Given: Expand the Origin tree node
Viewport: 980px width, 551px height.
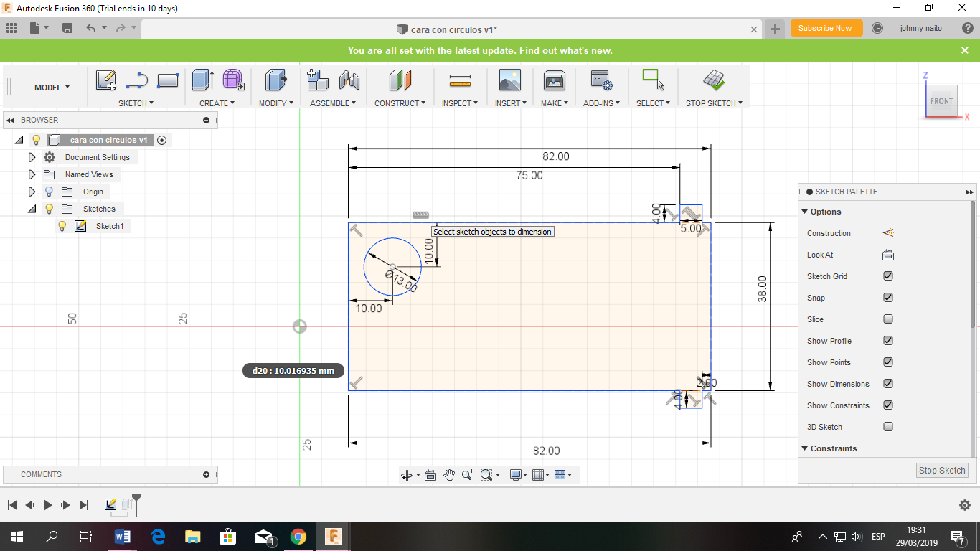Looking at the screenshot, I should point(32,192).
